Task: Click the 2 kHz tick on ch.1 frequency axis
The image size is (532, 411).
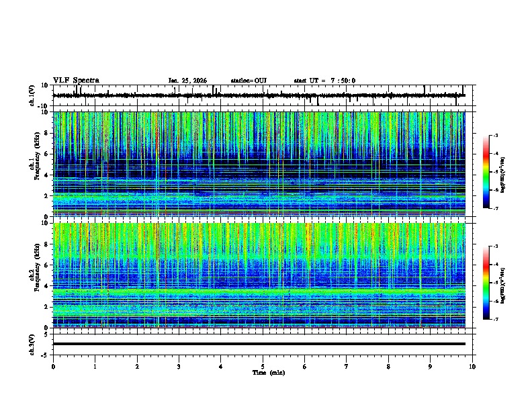Action: pos(47,196)
